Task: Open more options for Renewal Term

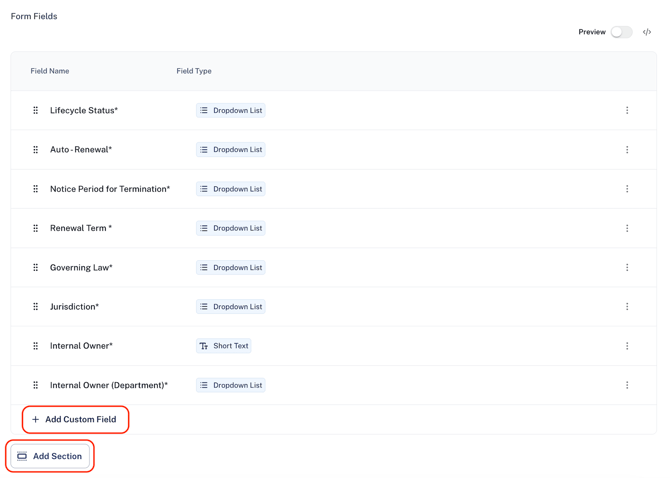Action: click(627, 228)
